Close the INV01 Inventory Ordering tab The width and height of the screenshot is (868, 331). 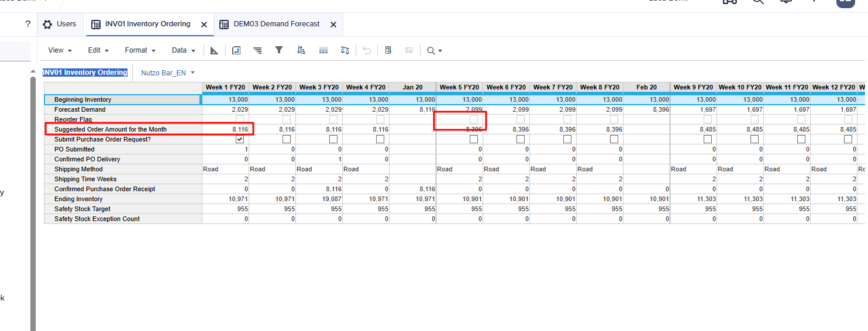[204, 25]
